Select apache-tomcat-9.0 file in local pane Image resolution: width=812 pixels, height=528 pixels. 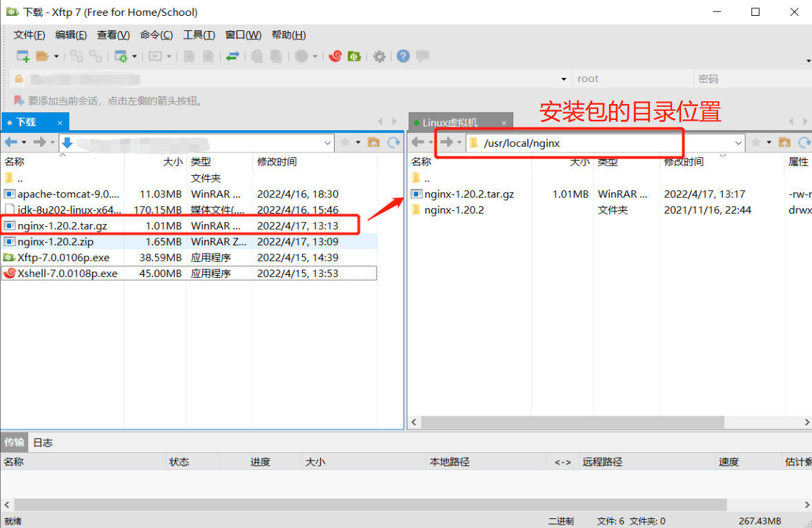click(x=190, y=194)
